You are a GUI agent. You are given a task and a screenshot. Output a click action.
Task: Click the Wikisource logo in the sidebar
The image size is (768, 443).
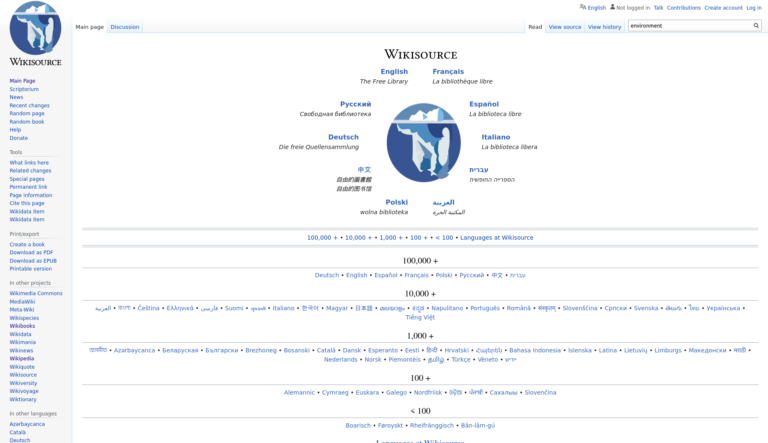[35, 34]
